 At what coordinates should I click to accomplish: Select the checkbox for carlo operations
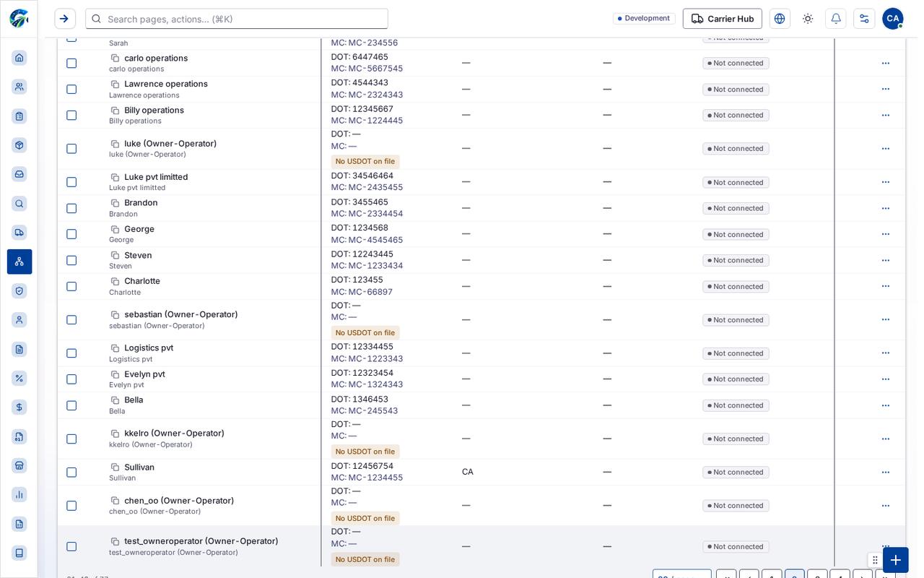click(x=71, y=64)
